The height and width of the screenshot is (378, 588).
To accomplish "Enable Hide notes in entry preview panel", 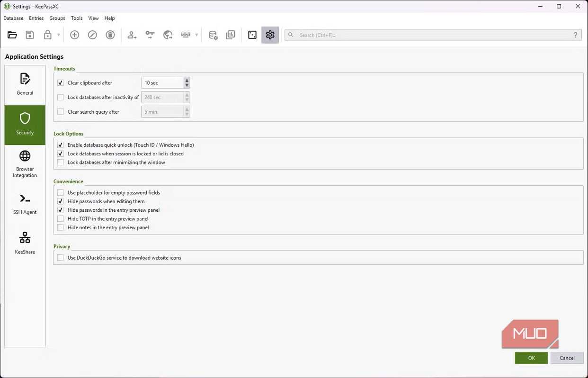I will [x=60, y=227].
